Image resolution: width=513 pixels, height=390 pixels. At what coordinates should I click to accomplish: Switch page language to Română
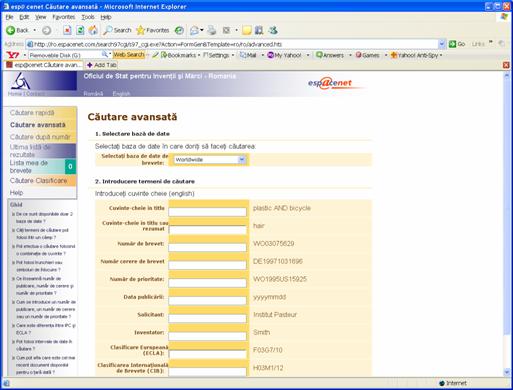click(x=93, y=94)
